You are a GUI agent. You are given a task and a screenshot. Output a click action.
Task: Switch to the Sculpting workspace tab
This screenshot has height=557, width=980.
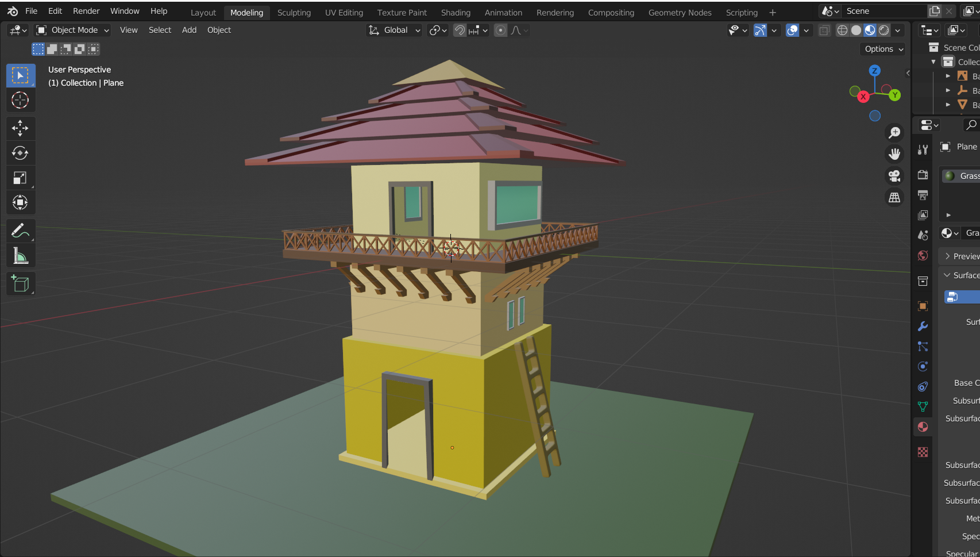point(294,12)
